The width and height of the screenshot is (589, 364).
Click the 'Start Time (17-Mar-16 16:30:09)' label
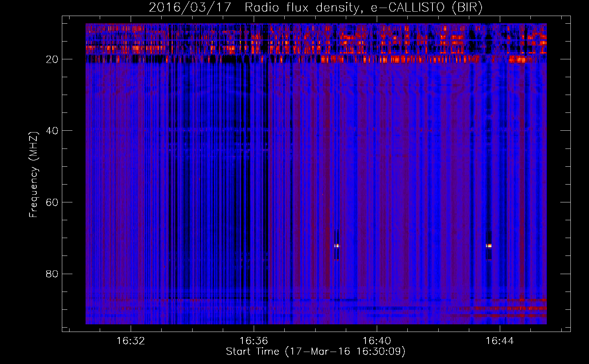pos(316,351)
